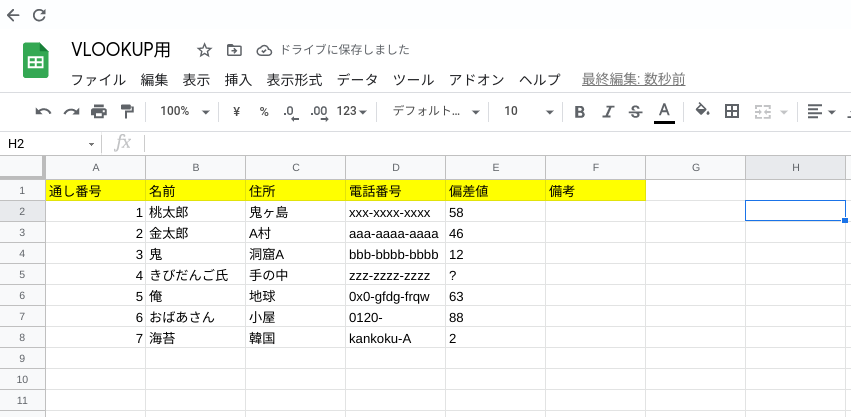Select the 備考 header cell
The height and width of the screenshot is (417, 851).
point(595,191)
